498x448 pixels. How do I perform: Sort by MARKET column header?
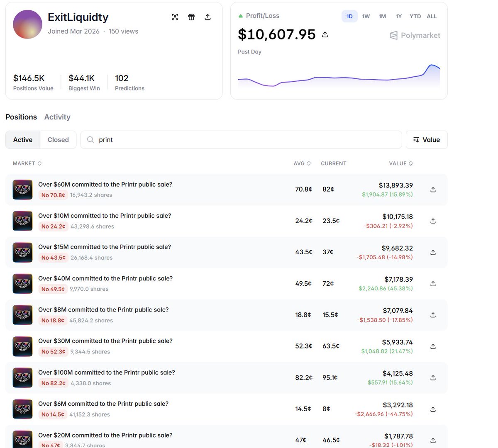tap(27, 163)
